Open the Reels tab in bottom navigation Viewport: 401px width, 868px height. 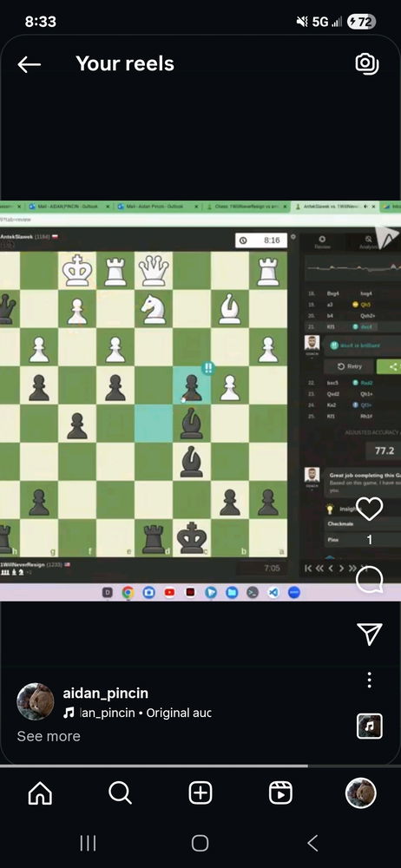tap(281, 794)
